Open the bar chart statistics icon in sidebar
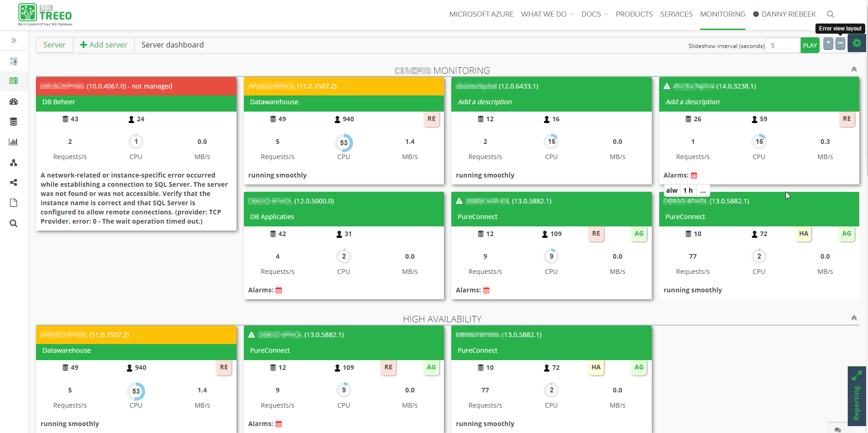 pos(14,142)
